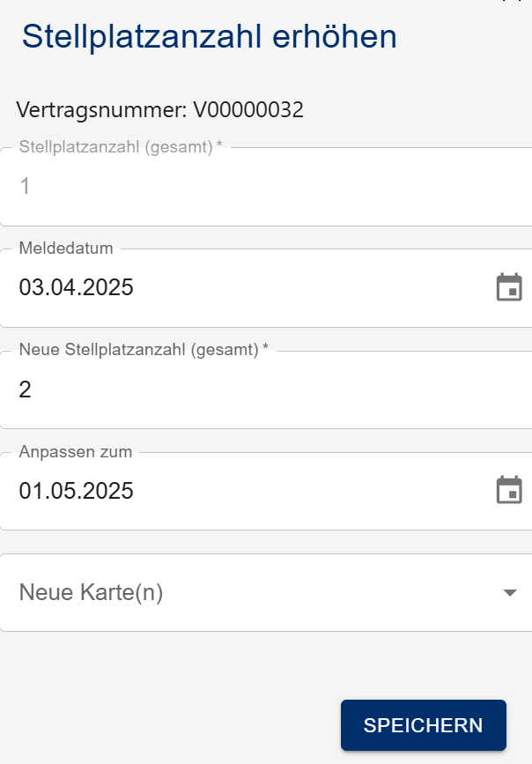Click the Meldedatum field label
This screenshot has height=764, width=532.
click(x=66, y=248)
